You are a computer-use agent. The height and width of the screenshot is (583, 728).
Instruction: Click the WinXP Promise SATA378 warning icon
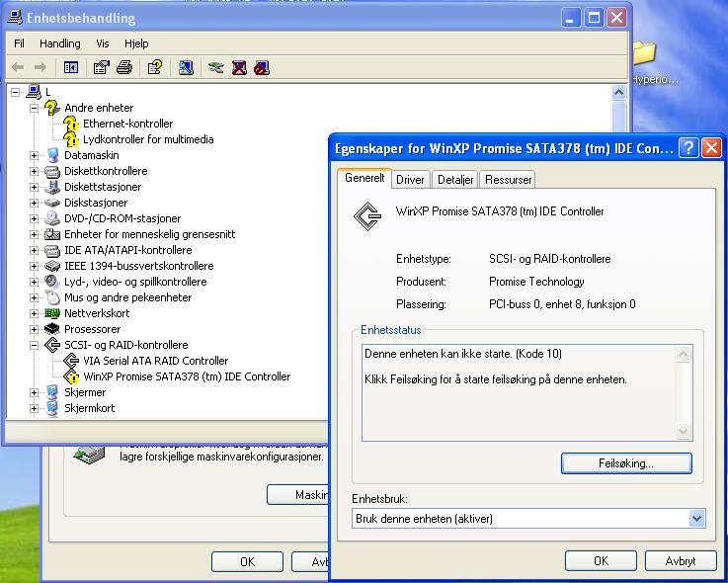coord(70,376)
